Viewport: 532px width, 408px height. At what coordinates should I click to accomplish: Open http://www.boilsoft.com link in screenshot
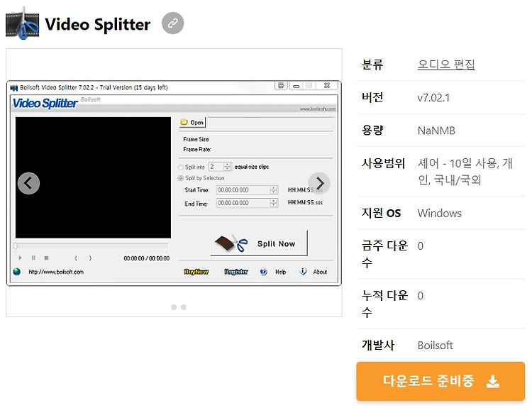pos(56,272)
